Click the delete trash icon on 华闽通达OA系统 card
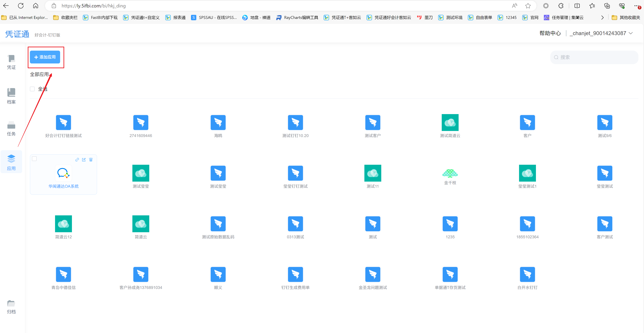Viewport: 644px width, 333px height. click(91, 160)
